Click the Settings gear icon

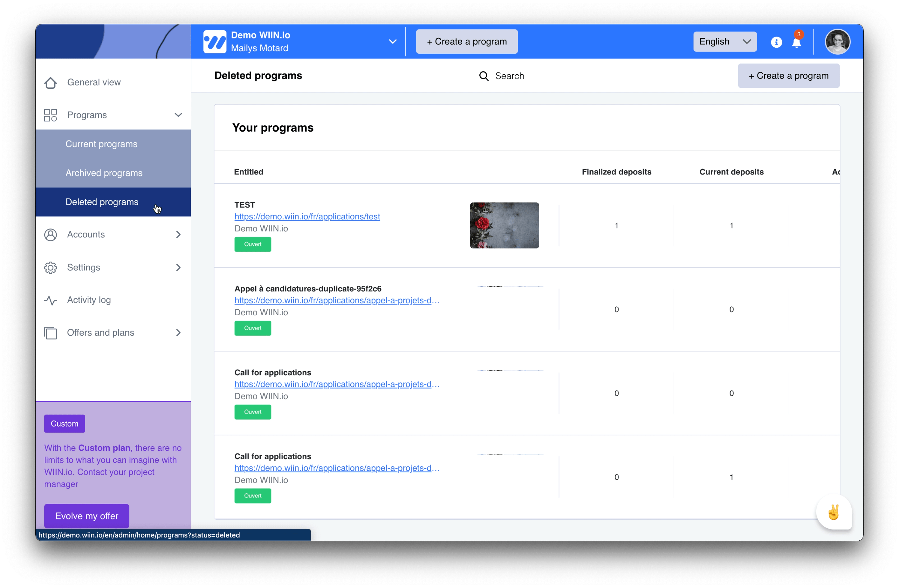click(51, 267)
